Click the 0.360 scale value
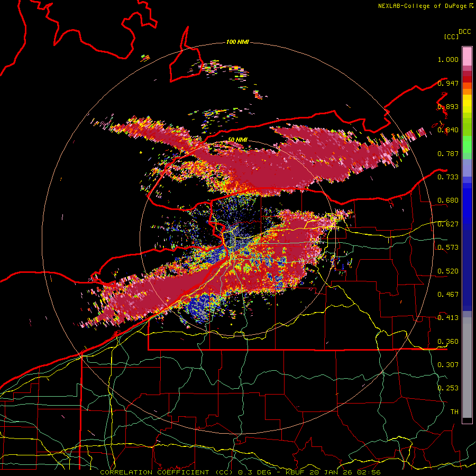476x476 pixels. click(x=448, y=342)
